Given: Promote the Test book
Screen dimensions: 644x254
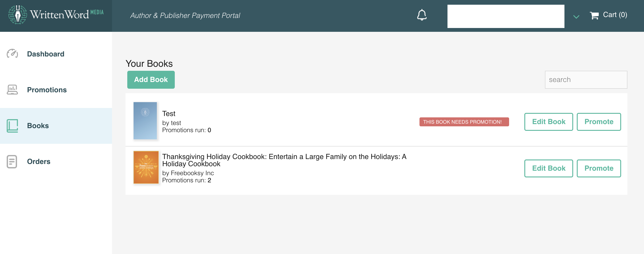Looking at the screenshot, I should click(599, 122).
